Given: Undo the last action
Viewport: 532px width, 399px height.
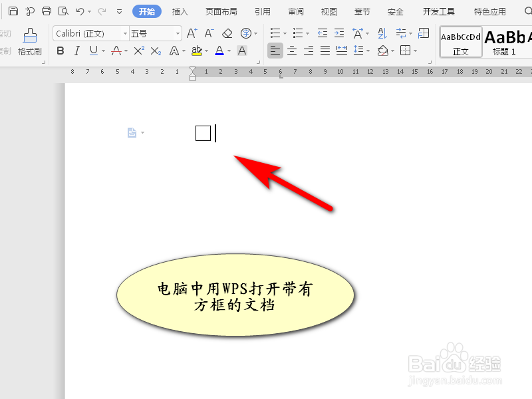Looking at the screenshot, I should pyautogui.click(x=80, y=11).
